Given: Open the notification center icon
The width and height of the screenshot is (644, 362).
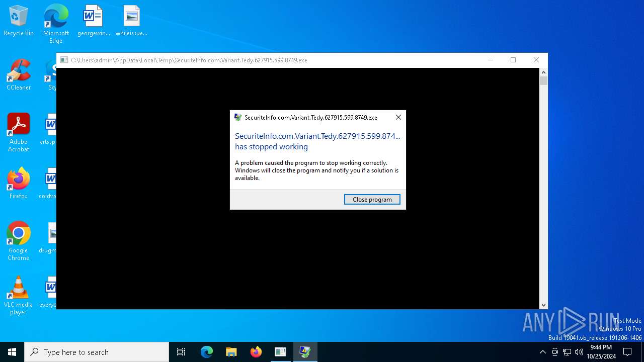Looking at the screenshot, I should coord(627,352).
